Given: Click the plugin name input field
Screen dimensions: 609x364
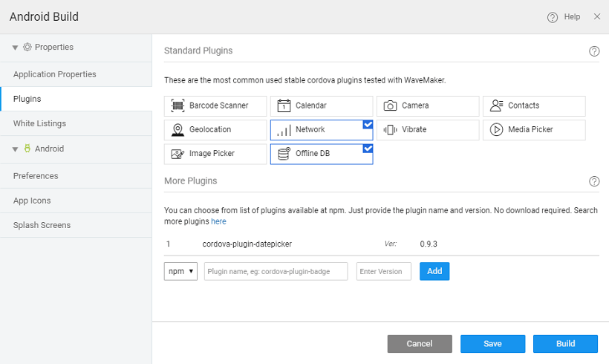Looking at the screenshot, I should [x=276, y=271].
